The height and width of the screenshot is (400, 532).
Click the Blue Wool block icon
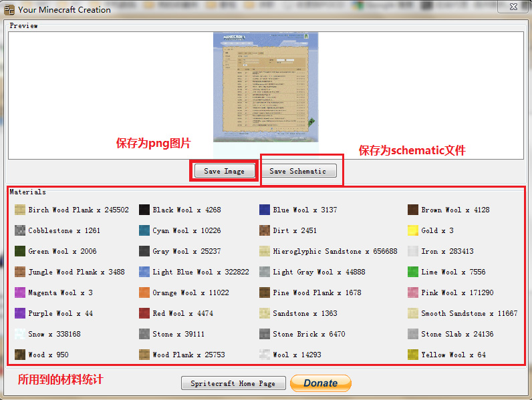(x=265, y=210)
